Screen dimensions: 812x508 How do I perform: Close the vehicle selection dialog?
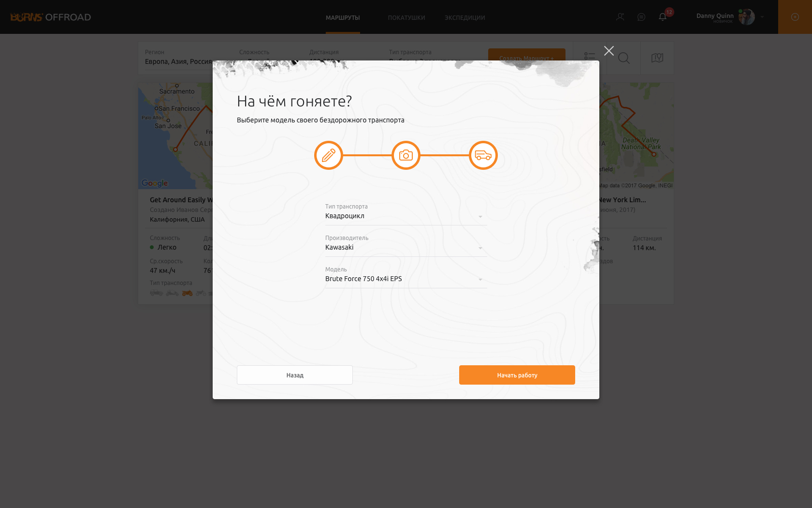[609, 51]
